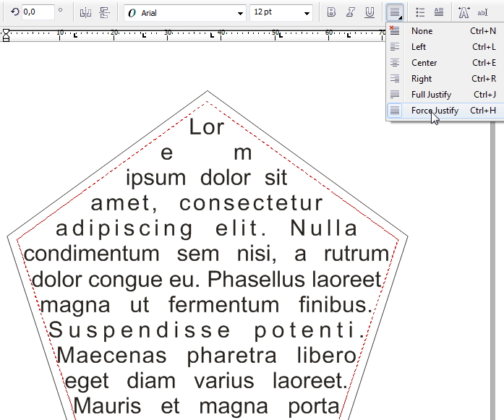This screenshot has width=504, height=420.
Task: Mirror text vertically
Action: (x=105, y=13)
